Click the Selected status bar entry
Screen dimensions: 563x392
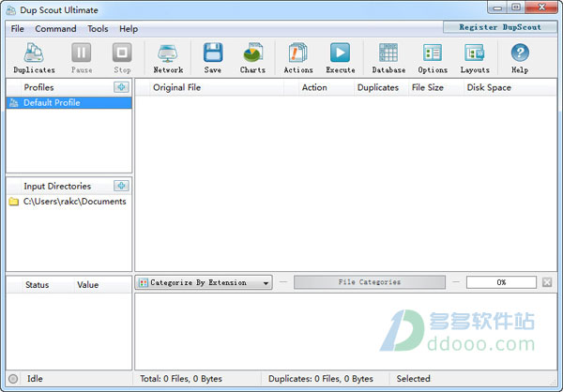(x=413, y=379)
